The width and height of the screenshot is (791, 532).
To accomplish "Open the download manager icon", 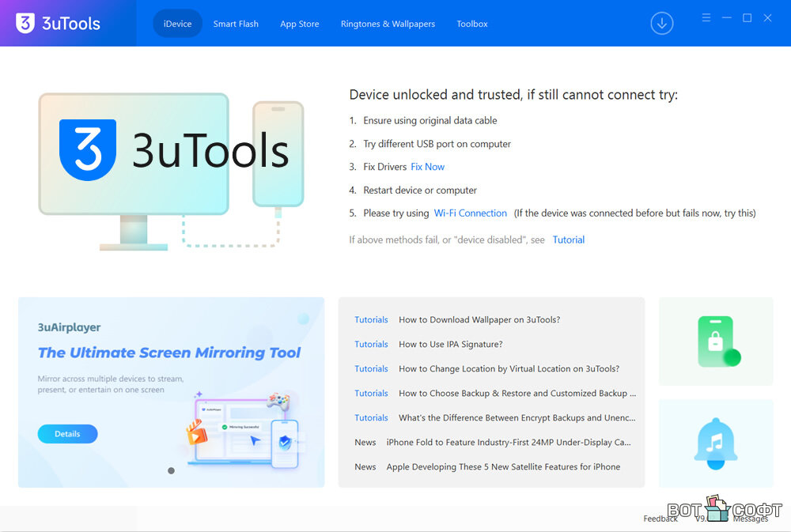I will coord(661,24).
